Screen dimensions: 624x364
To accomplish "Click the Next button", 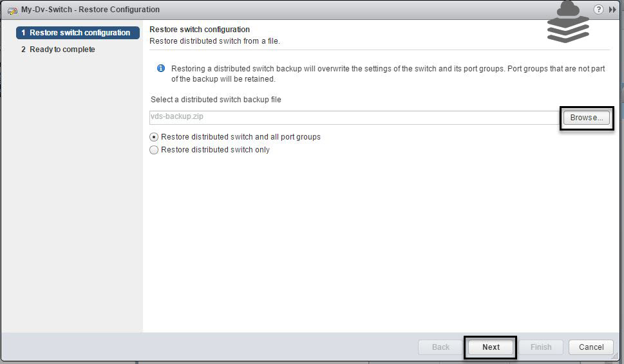I will click(491, 347).
